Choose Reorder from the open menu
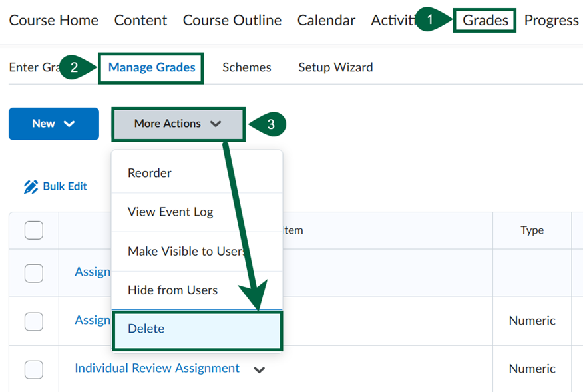This screenshot has width=583, height=392. pyautogui.click(x=148, y=172)
